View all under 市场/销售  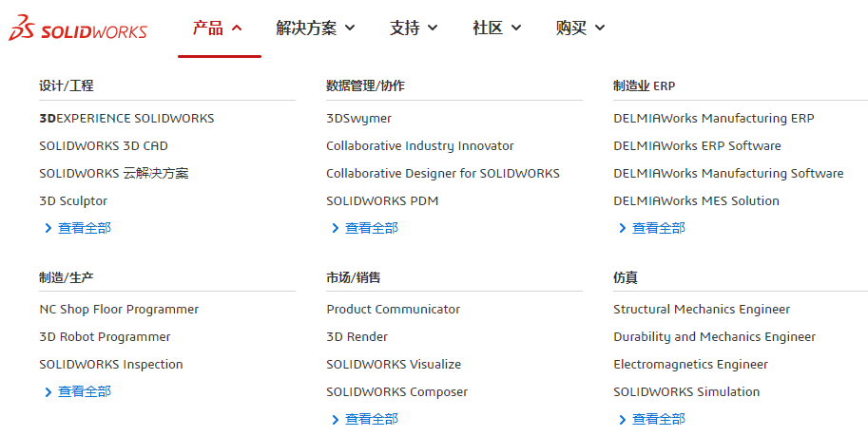(365, 420)
